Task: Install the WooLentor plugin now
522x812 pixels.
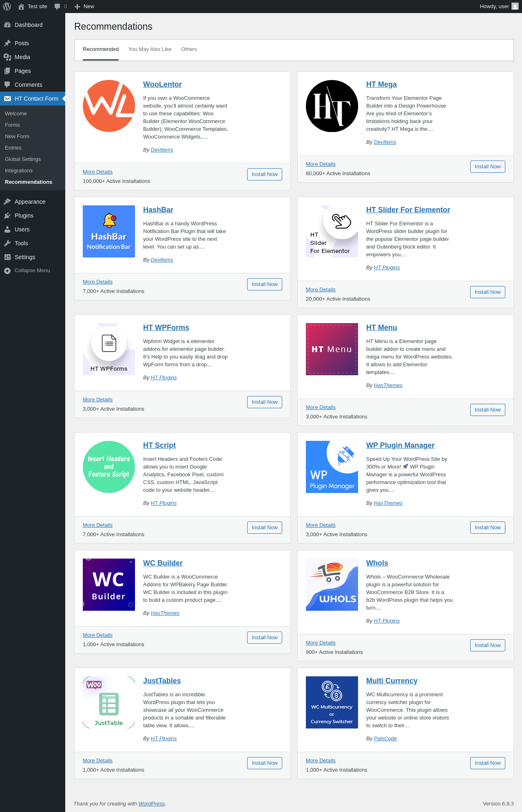Action: 264,174
